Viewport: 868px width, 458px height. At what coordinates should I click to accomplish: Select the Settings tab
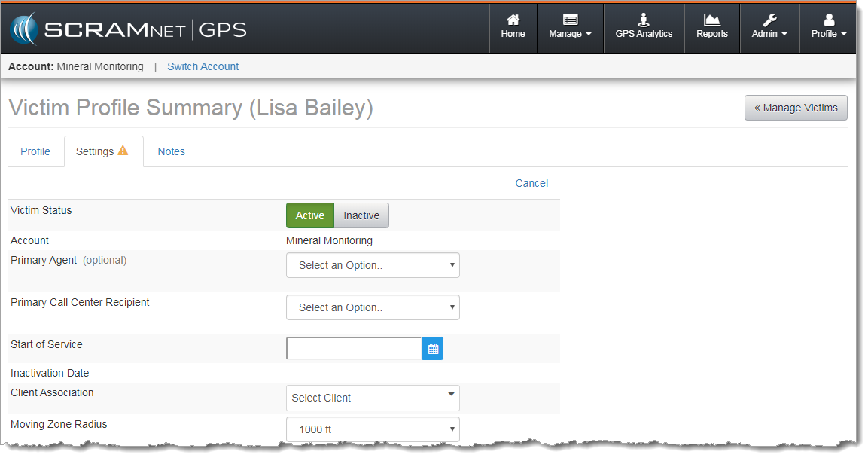[102, 151]
